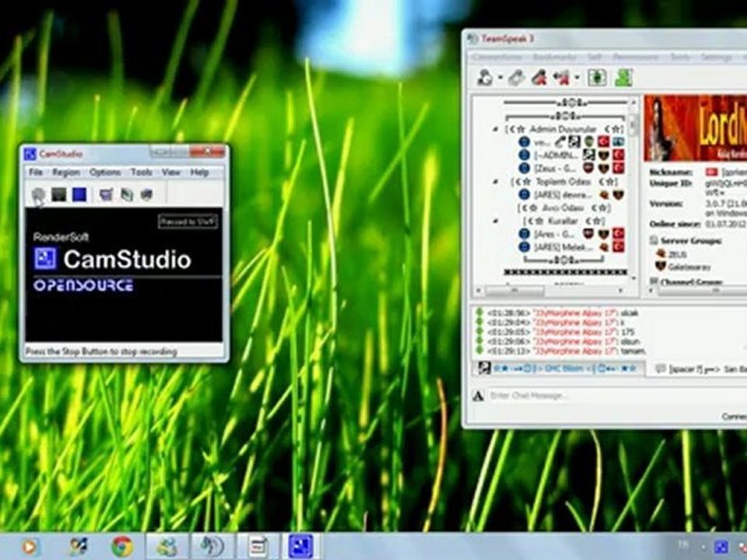The image size is (747, 560).
Task: Open the Options menu in CamStudio
Action: click(x=105, y=172)
